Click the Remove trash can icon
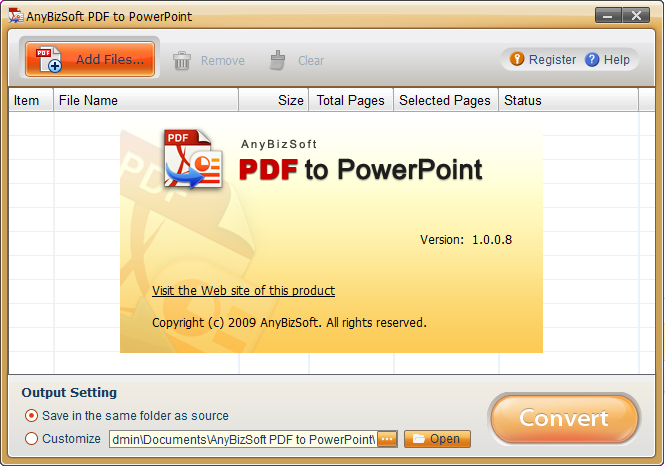This screenshot has height=467, width=665. tap(182, 61)
